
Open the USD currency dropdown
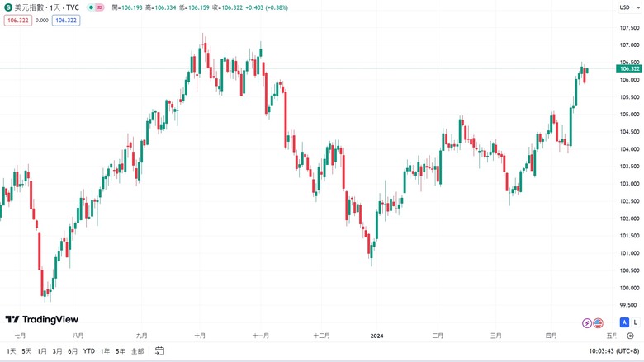pyautogui.click(x=629, y=7)
